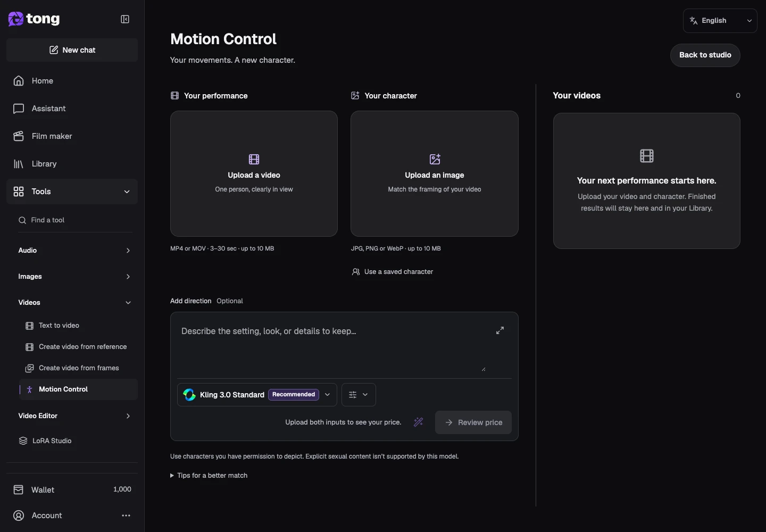The width and height of the screenshot is (766, 532).
Task: Click the magic wand enhance icon
Action: click(x=419, y=422)
